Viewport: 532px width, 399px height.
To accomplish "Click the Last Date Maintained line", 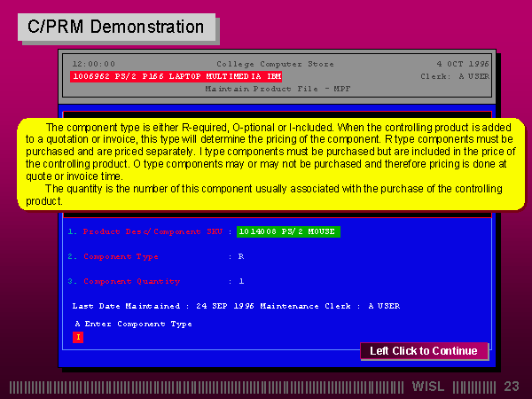I will click(x=236, y=306).
